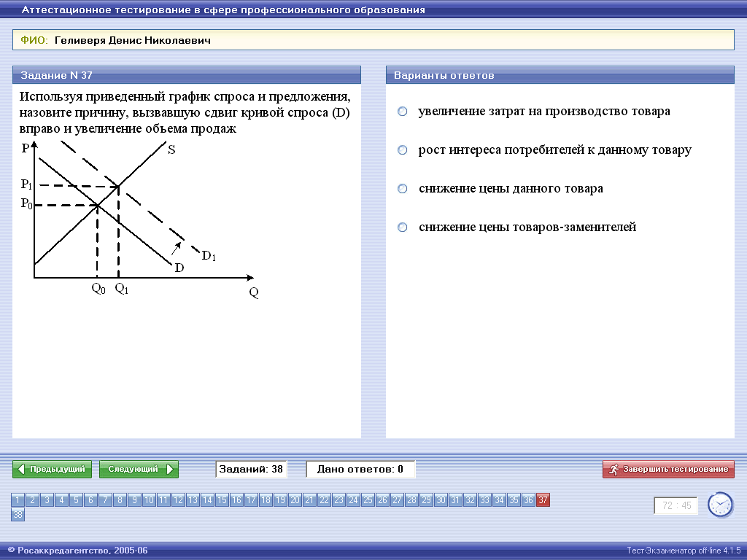Viewport: 747px width, 560px height.
Task: Go to previous question with Предыдущий button
Action: (x=52, y=469)
